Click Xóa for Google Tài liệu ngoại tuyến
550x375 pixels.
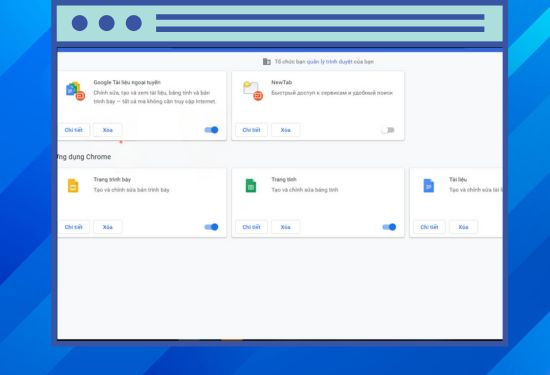108,130
